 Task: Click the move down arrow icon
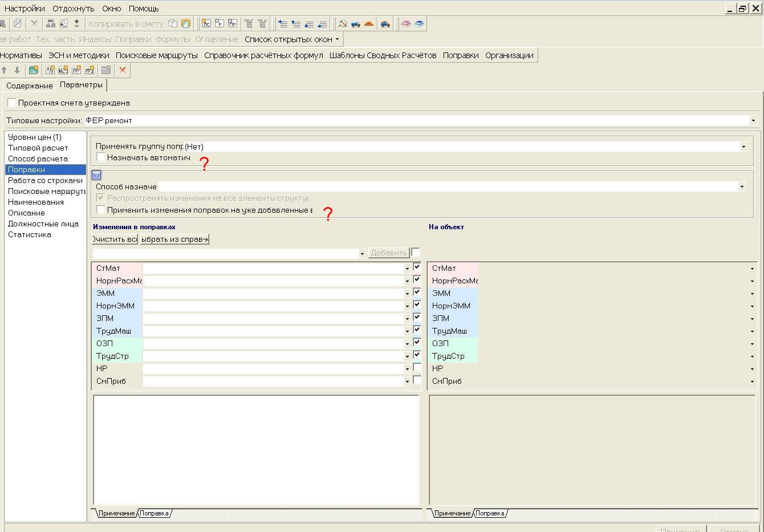17,70
